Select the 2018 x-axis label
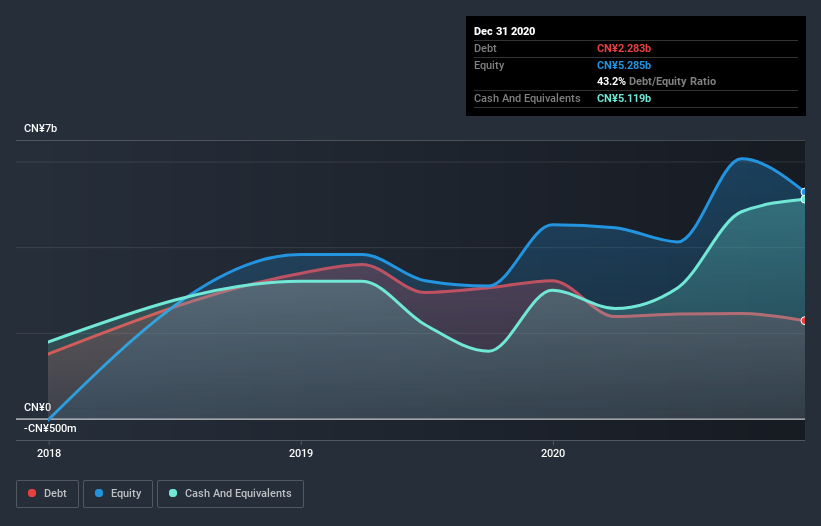Viewport: 821px width, 526px height. [x=49, y=453]
